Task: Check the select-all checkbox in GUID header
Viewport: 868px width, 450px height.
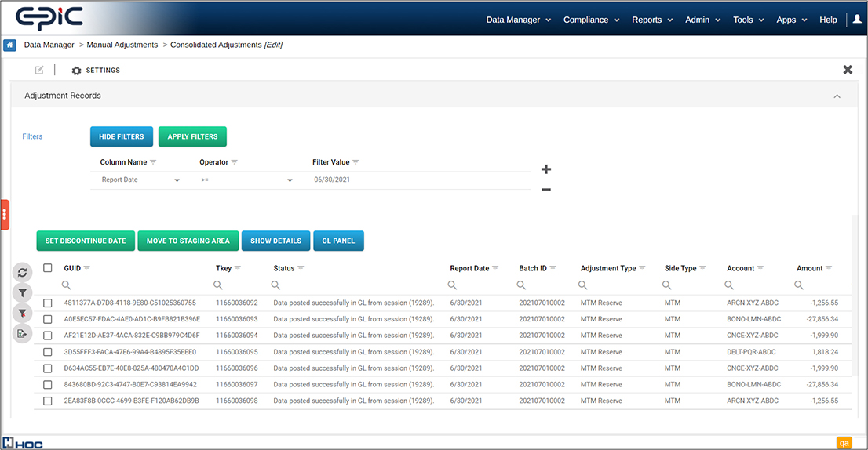Action: 48,268
